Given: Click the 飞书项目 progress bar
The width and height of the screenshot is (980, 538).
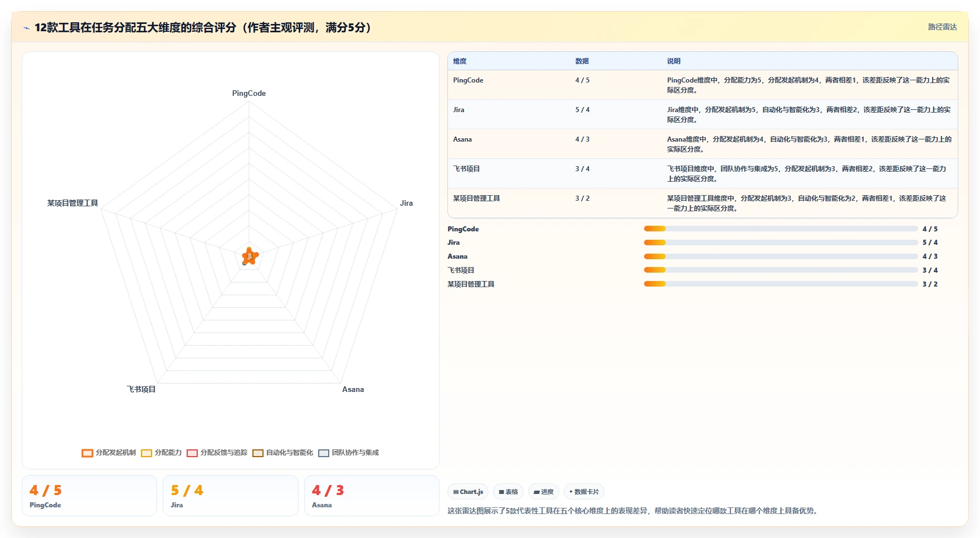Looking at the screenshot, I should 781,270.
